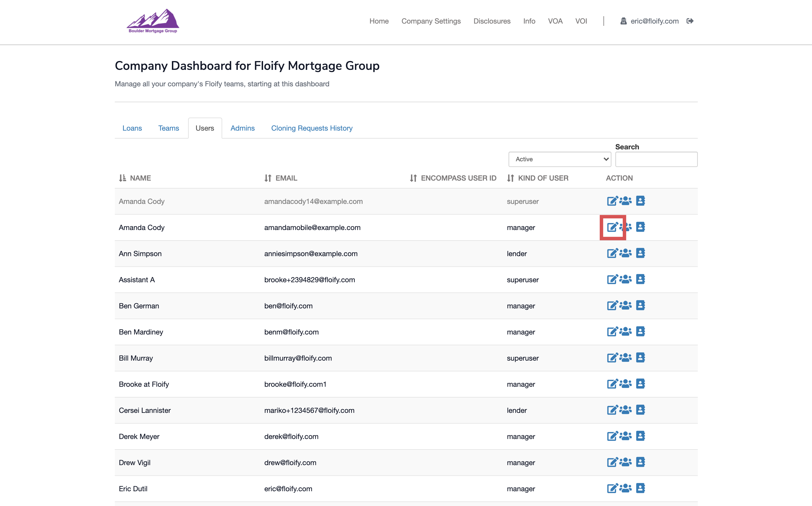Open contact card icon for Ben German
Viewport: 812px width, 506px height.
640,305
